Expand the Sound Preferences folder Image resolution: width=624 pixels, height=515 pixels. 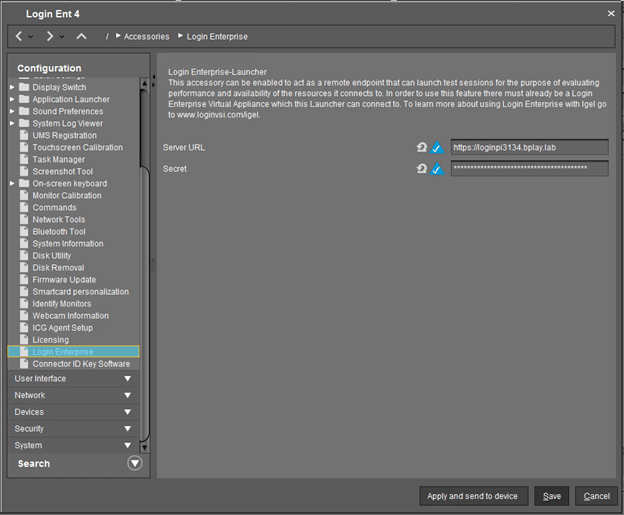pyautogui.click(x=12, y=111)
